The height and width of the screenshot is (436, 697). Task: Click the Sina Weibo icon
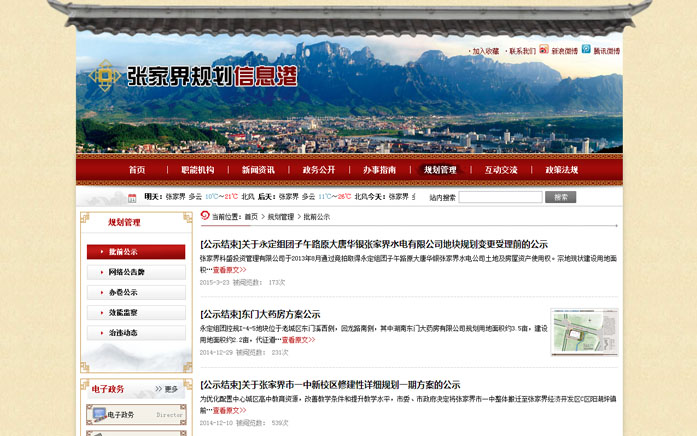pos(544,49)
